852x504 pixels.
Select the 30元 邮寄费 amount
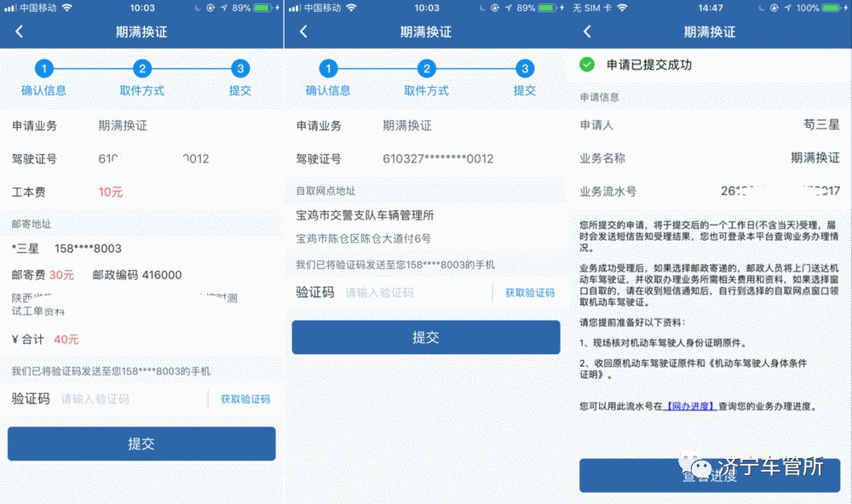coord(61,275)
